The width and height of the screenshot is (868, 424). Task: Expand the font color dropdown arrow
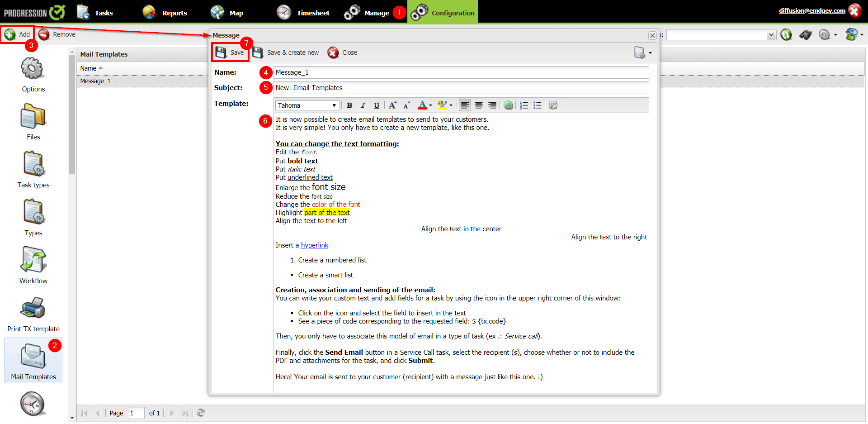[430, 105]
